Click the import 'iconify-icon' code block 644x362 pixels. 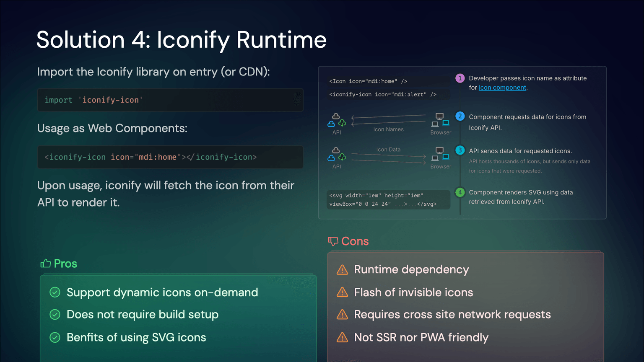point(170,100)
